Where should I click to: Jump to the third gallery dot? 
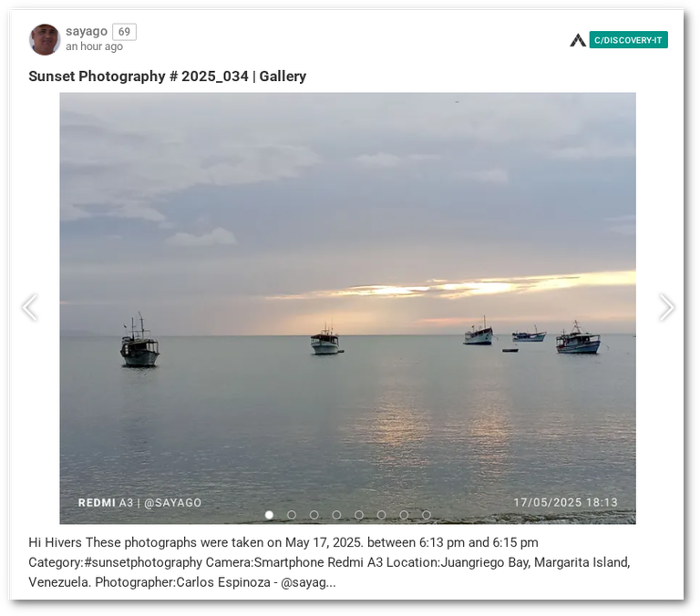tap(314, 515)
